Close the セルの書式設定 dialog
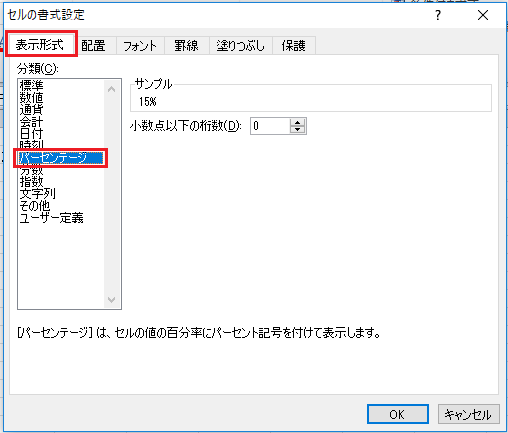 click(x=483, y=15)
